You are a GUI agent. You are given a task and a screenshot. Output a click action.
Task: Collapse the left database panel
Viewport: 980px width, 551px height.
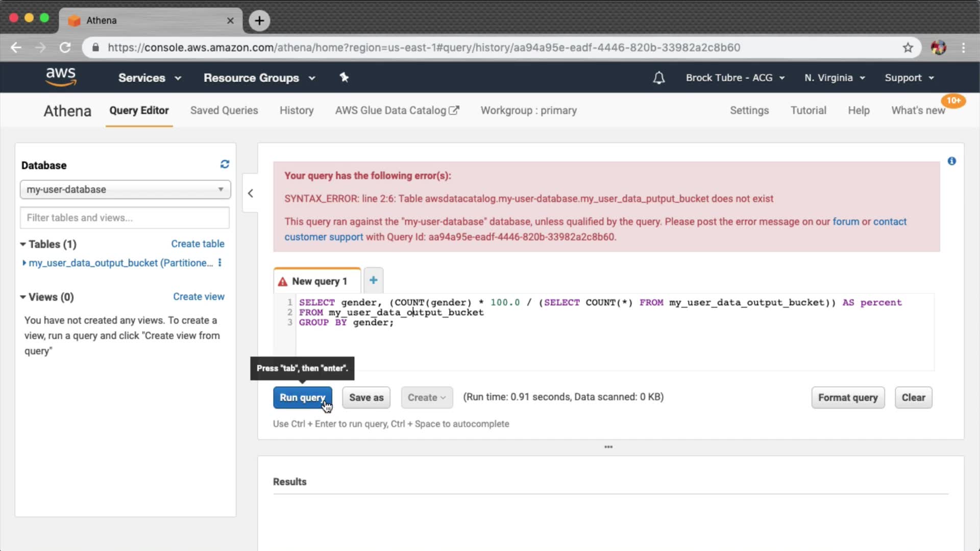250,193
